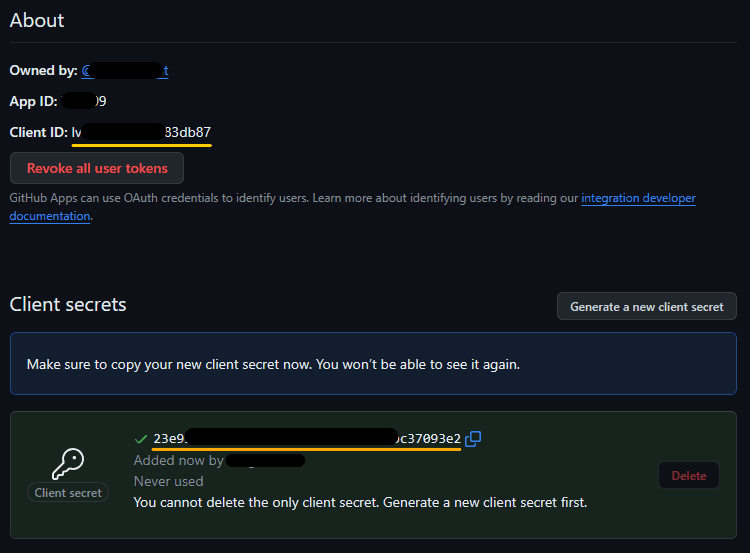Click the red Delete button
This screenshot has width=750, height=553.
coord(689,475)
